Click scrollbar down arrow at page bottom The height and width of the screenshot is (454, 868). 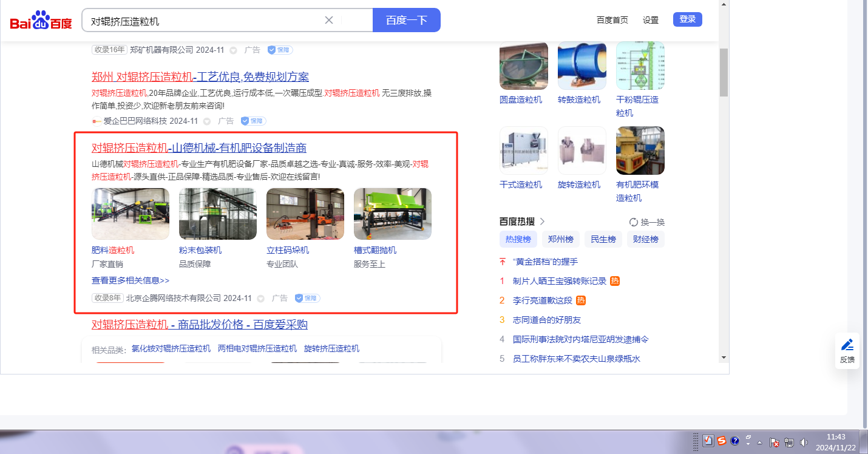[x=724, y=358]
